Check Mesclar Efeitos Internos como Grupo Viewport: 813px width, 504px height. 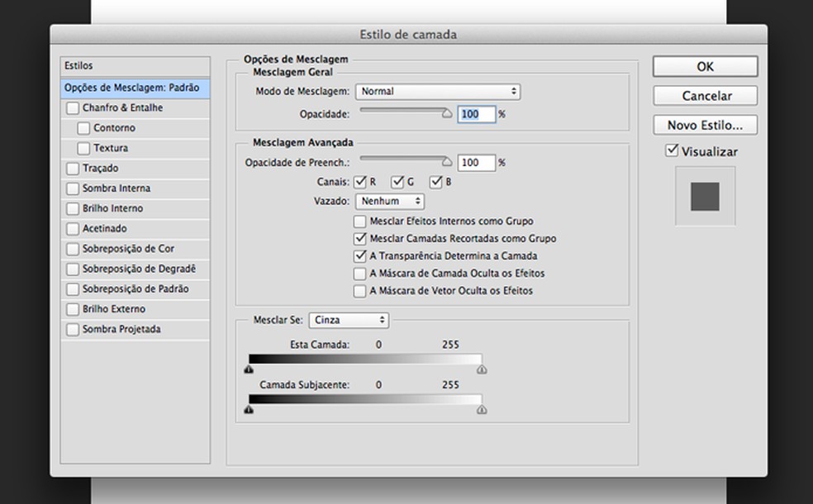pyautogui.click(x=359, y=221)
